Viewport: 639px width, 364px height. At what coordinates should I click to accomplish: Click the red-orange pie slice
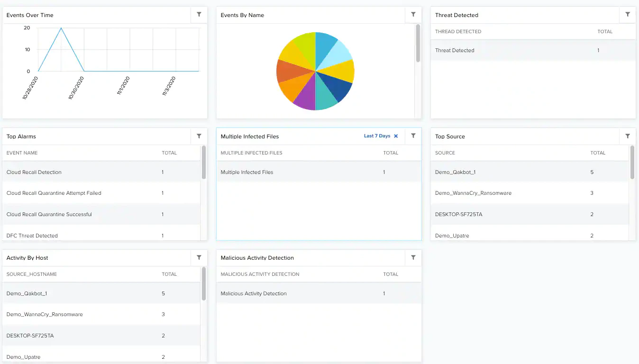290,71
